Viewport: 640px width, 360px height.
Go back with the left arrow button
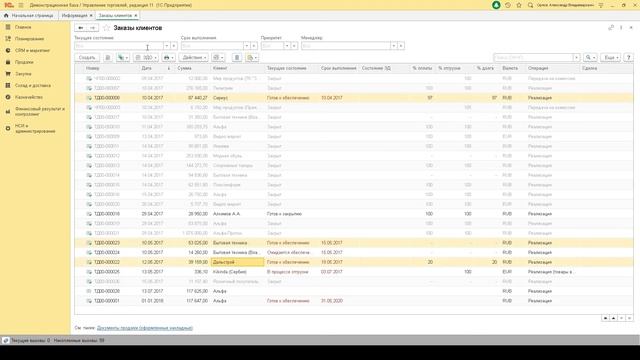pyautogui.click(x=81, y=28)
